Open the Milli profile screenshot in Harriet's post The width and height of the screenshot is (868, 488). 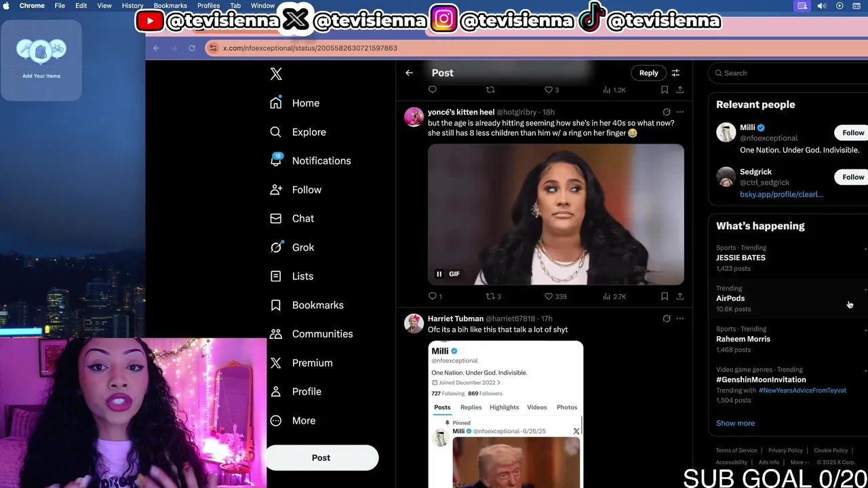[505, 414]
